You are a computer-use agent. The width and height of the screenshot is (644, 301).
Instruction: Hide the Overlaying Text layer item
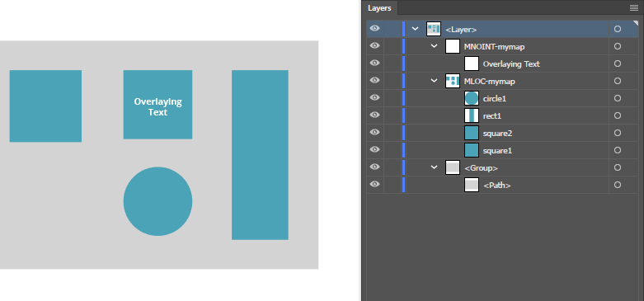374,63
